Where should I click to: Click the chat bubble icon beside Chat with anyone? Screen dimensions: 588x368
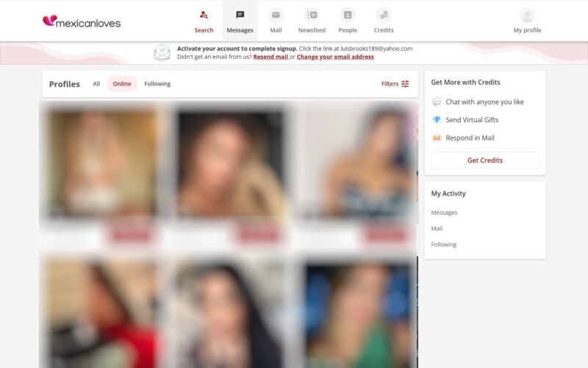437,102
